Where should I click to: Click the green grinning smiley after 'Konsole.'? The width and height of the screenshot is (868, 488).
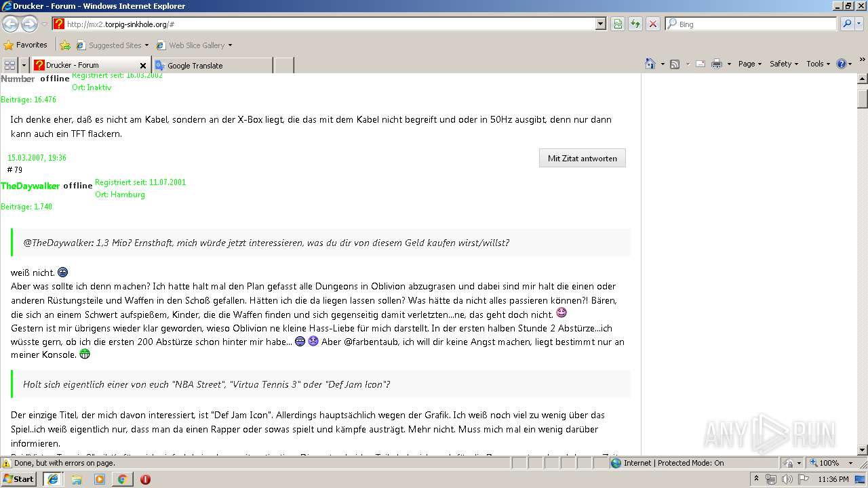point(85,354)
